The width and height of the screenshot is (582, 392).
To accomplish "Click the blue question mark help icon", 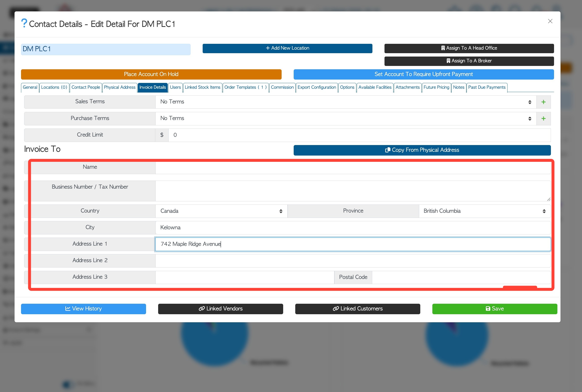I will pos(24,23).
